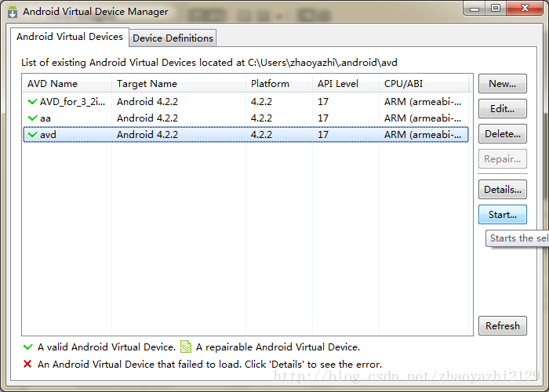
Task: Click the New... button
Action: tap(503, 84)
